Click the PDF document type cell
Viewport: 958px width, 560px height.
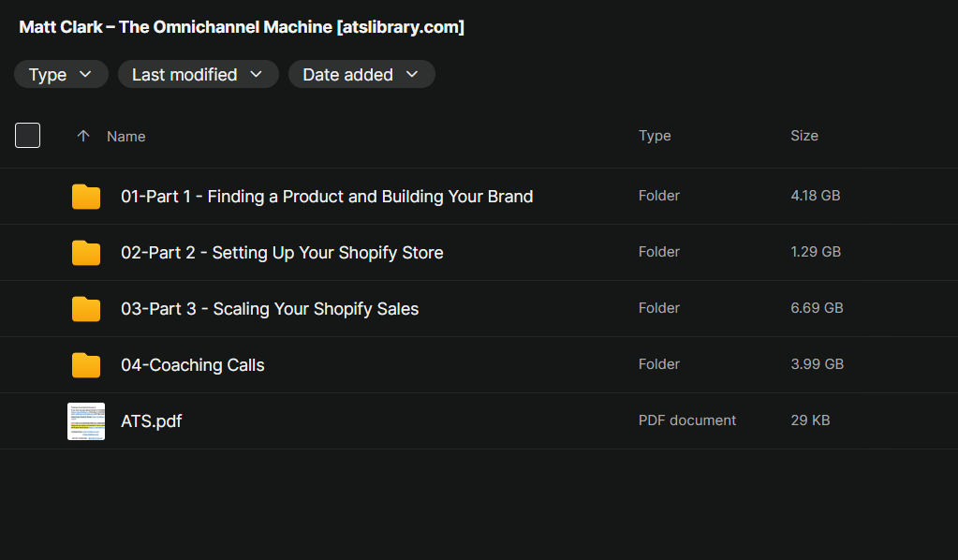tap(687, 420)
